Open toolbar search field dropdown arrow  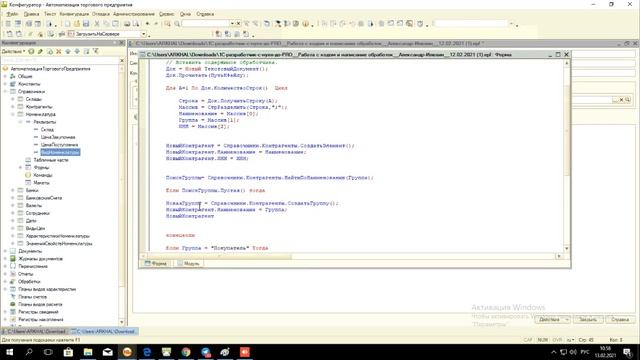232,24
